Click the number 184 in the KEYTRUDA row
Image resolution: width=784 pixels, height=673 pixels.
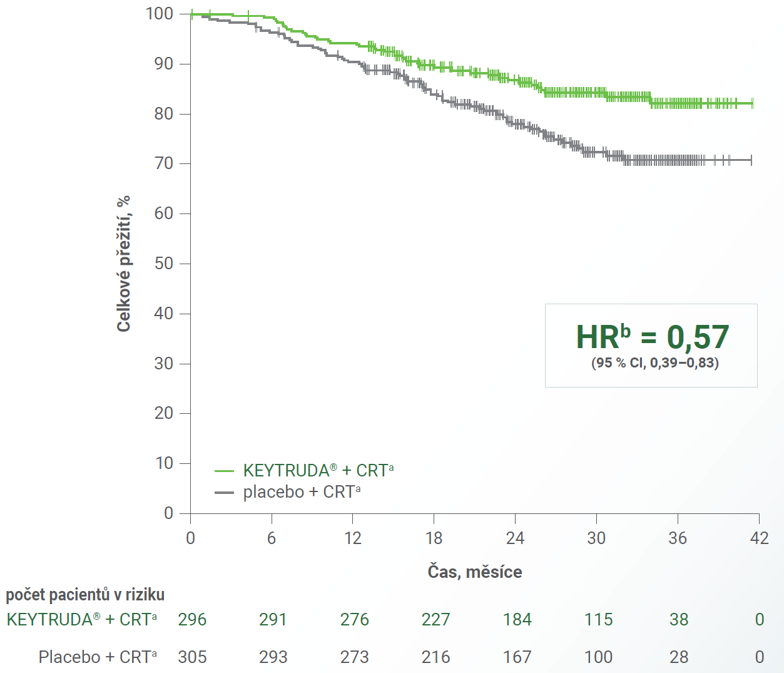pos(517,620)
